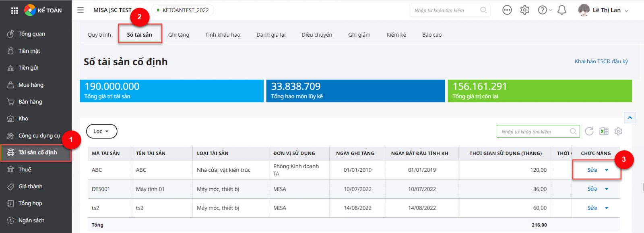Expand action dropdown for DTS001 row
The width and height of the screenshot is (644, 233).
[x=607, y=189]
